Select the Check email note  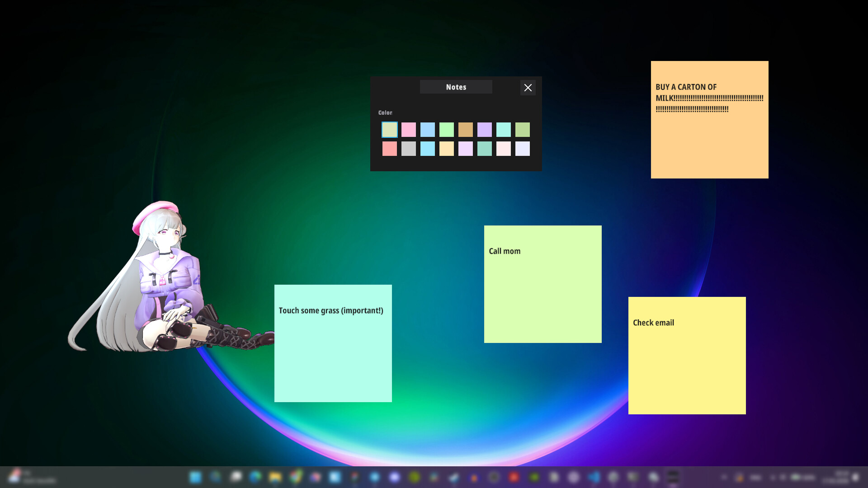687,355
